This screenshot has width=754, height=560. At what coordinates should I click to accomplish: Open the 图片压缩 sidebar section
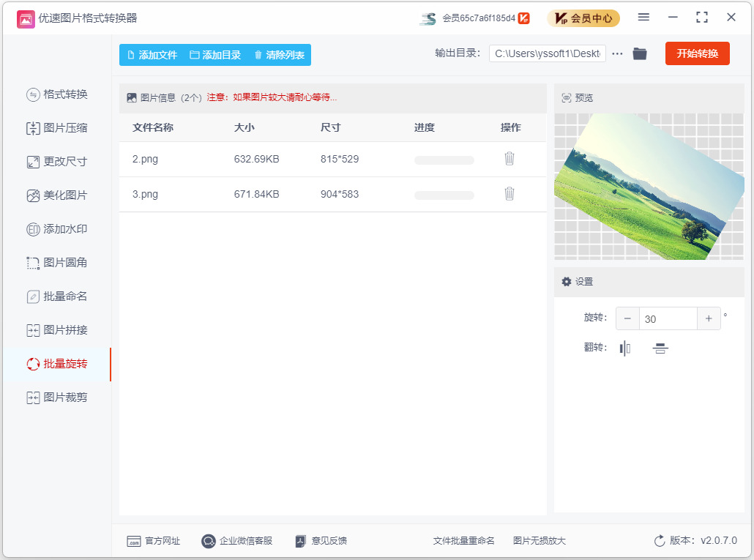tap(57, 128)
